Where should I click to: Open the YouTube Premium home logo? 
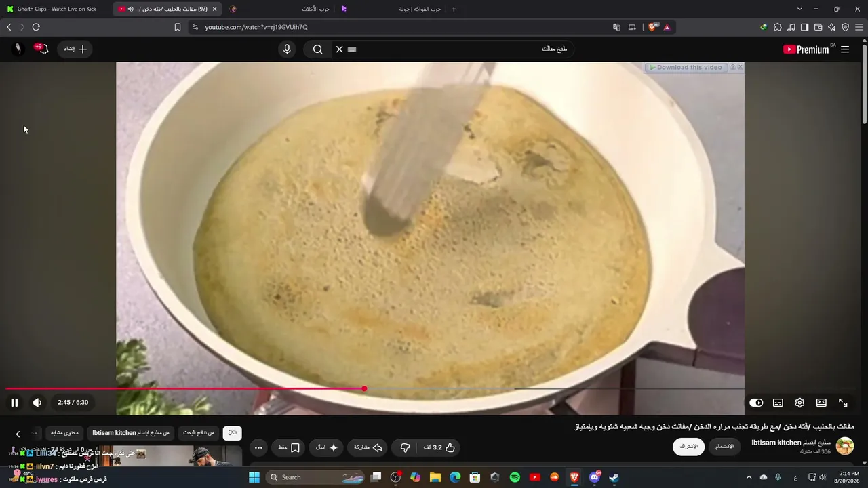[x=806, y=49]
